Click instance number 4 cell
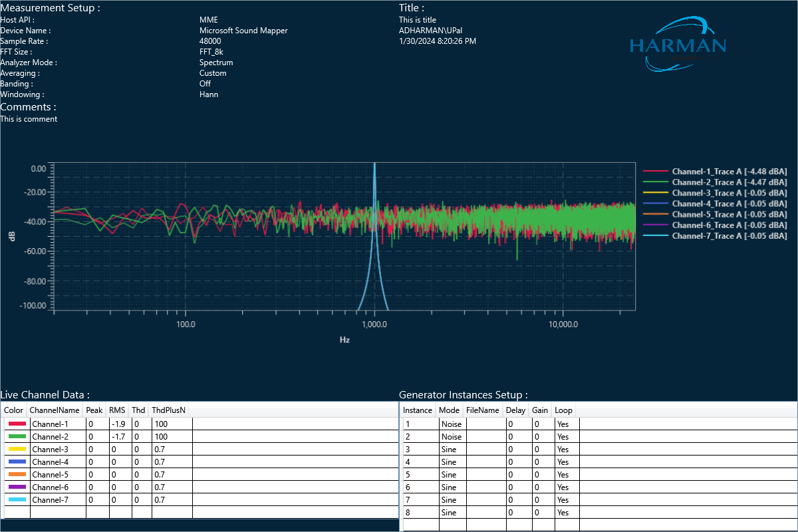 420,462
